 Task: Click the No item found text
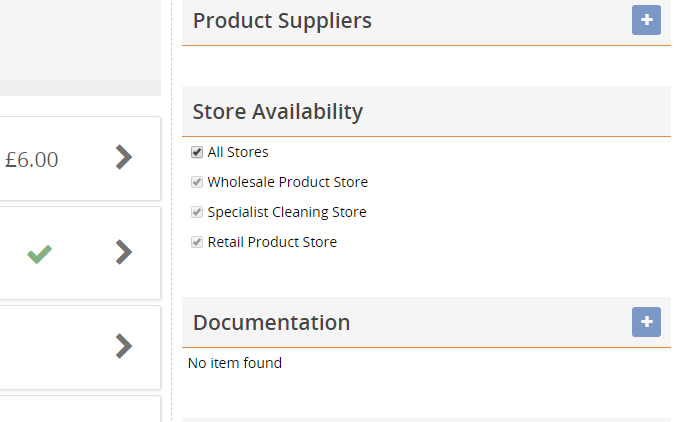pos(235,363)
